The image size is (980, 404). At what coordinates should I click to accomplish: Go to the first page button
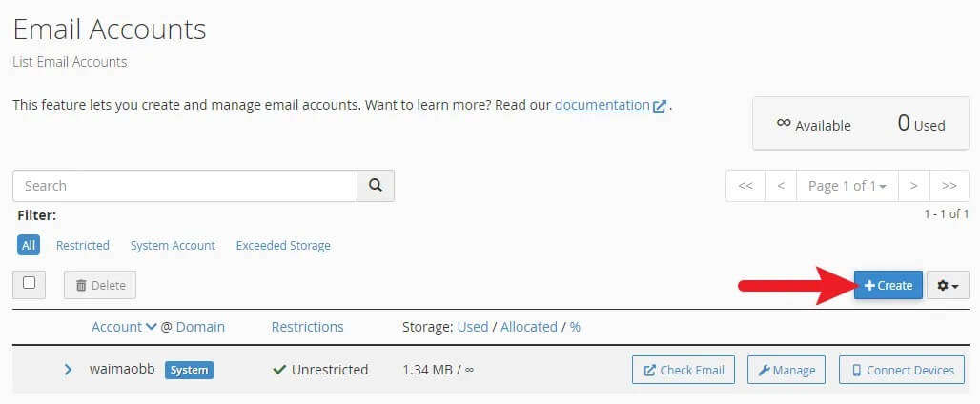745,186
